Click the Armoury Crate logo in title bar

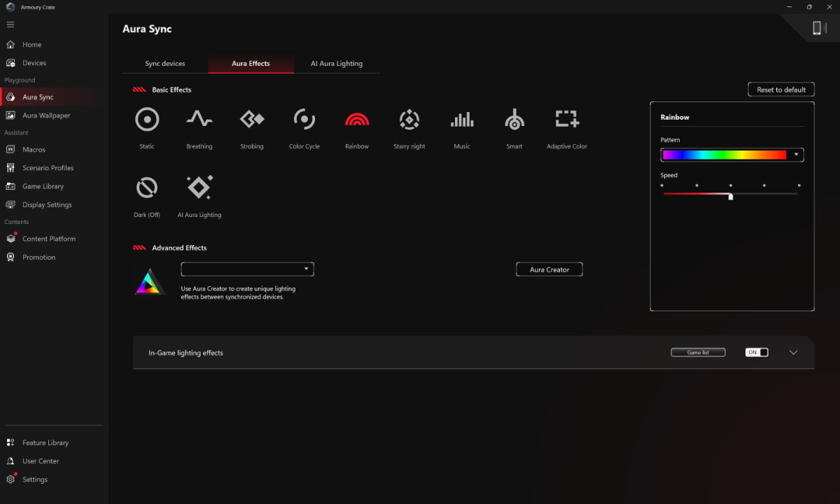coord(10,7)
